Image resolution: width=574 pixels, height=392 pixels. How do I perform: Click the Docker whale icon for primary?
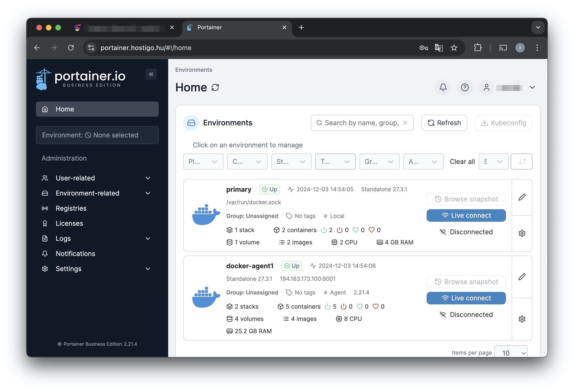tap(206, 214)
